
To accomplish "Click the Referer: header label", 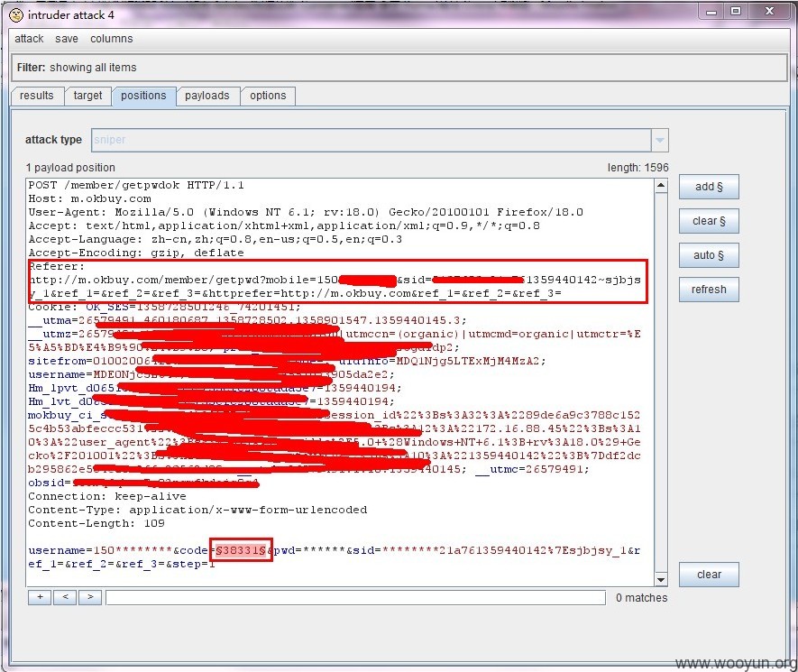I will (x=56, y=266).
